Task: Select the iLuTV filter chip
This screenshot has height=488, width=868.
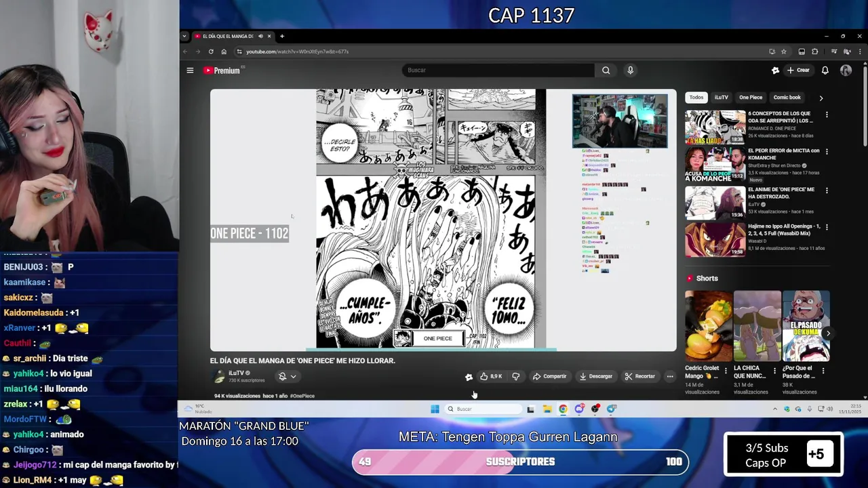Action: tap(721, 98)
